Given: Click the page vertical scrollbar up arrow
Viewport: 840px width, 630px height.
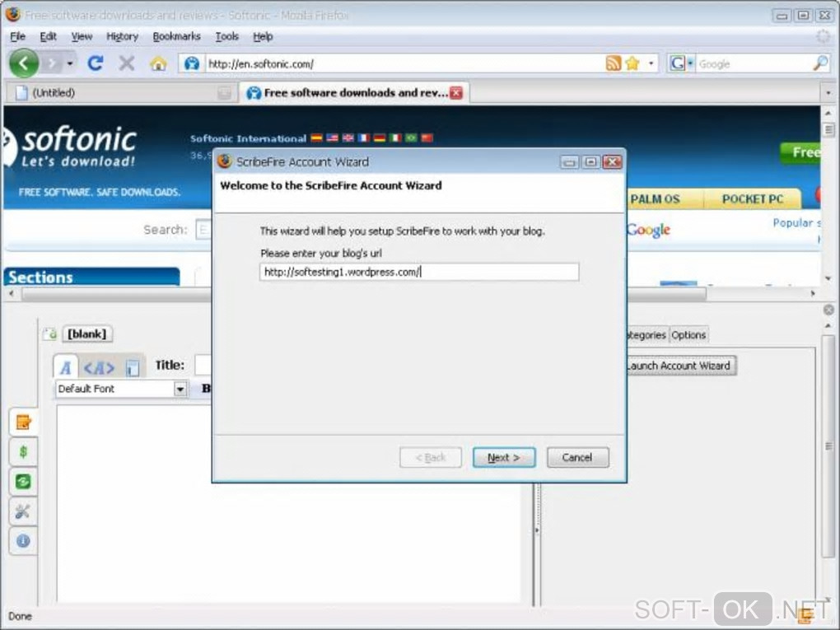Looking at the screenshot, I should 828,114.
